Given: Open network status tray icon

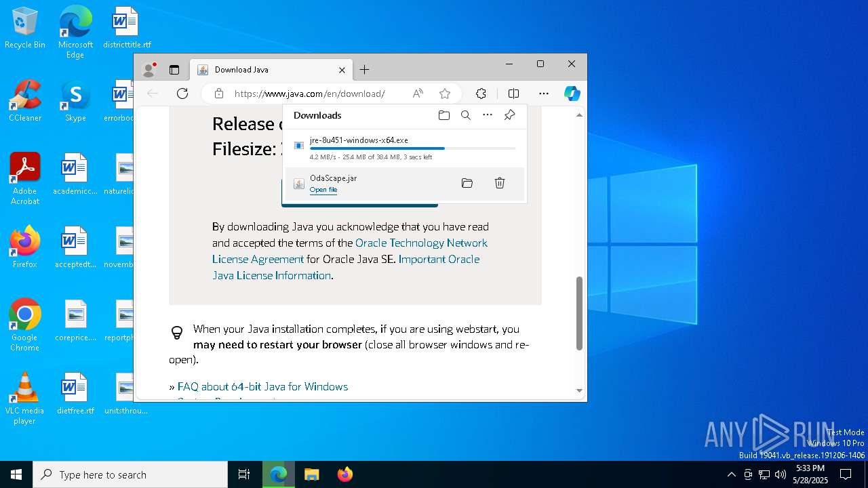Looking at the screenshot, I should [x=764, y=474].
